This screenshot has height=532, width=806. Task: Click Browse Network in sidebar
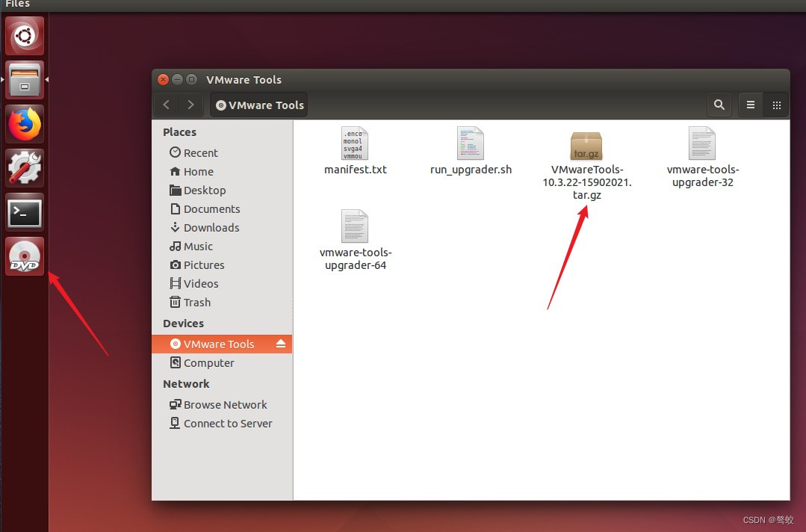[x=222, y=404]
